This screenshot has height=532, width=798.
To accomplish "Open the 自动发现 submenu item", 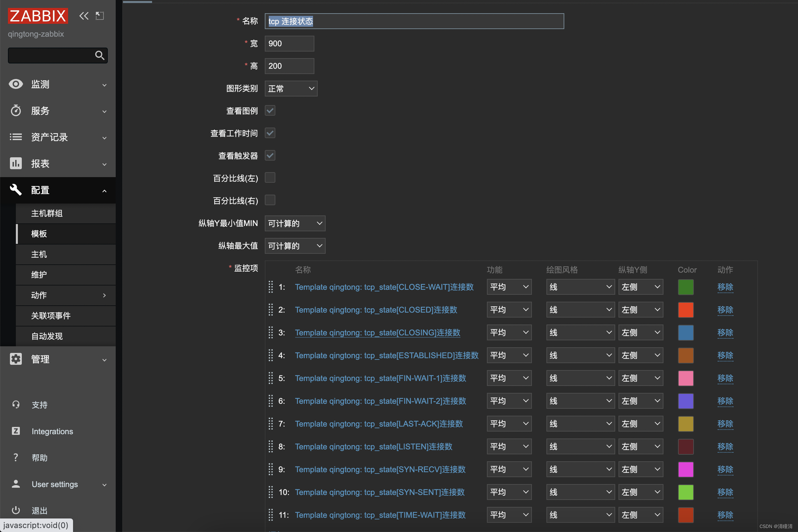I will point(66,336).
